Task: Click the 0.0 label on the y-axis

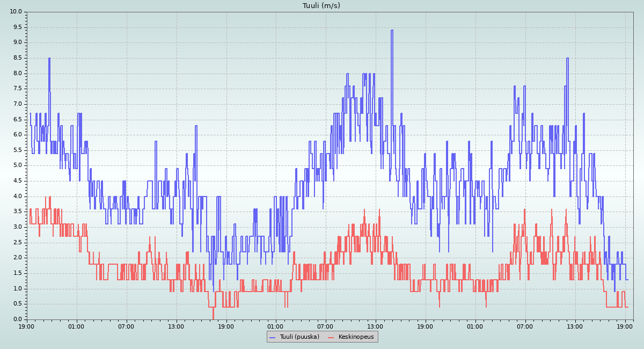Action: click(x=17, y=319)
